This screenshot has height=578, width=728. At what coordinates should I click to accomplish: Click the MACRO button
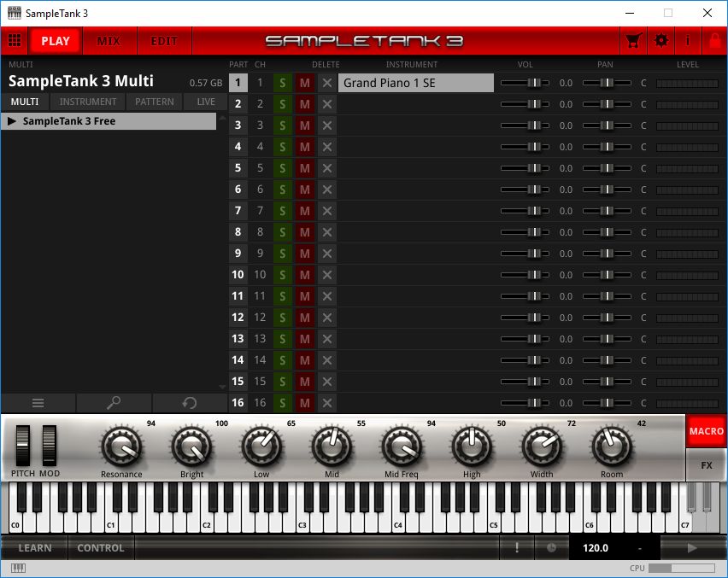[706, 431]
